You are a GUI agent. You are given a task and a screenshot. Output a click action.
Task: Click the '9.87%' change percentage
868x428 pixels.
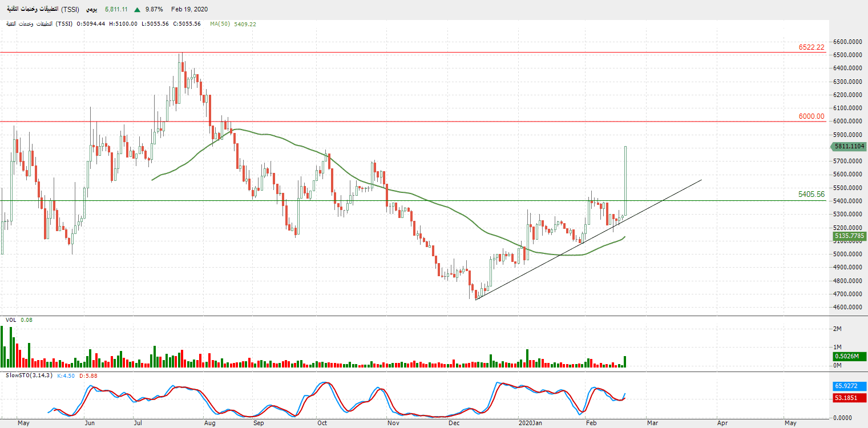[154, 9]
